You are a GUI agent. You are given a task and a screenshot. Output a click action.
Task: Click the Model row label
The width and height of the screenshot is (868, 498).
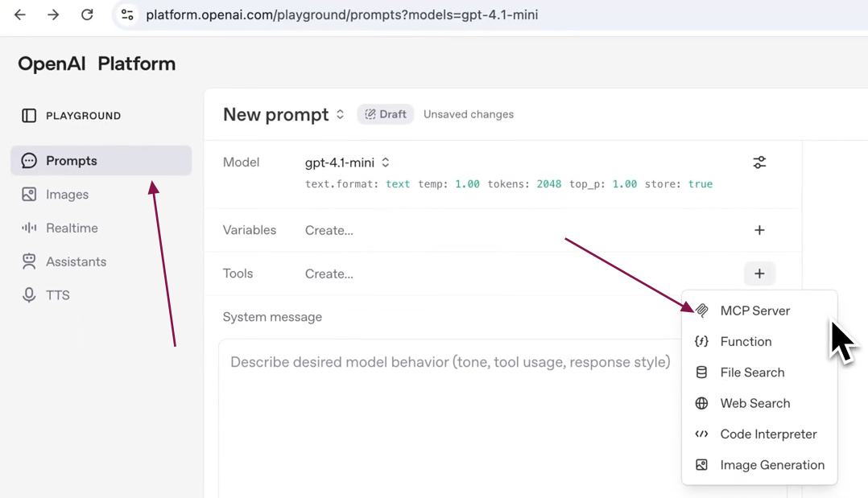(241, 163)
